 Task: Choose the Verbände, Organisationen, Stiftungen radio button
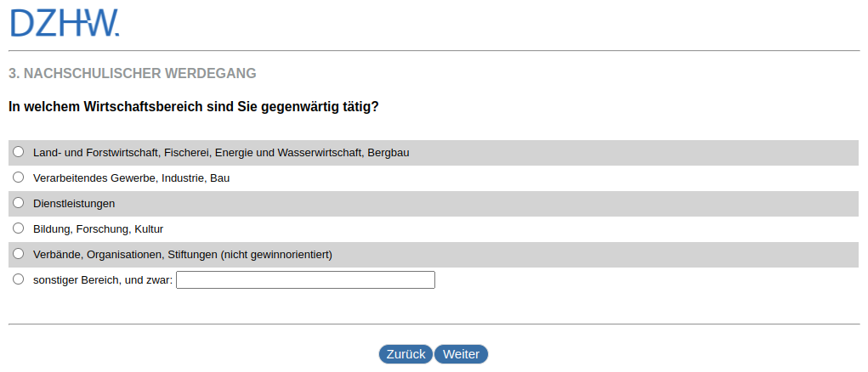pos(19,254)
